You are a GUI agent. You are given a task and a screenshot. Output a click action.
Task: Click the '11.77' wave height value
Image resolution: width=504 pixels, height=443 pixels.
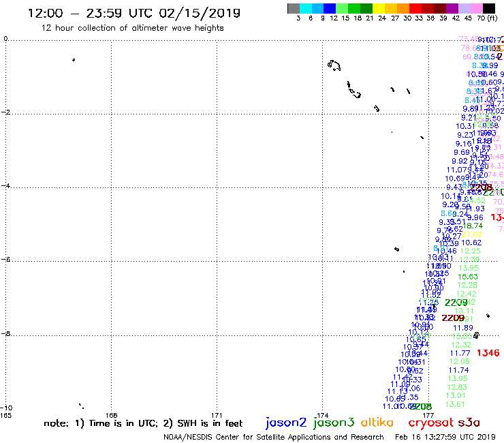(x=460, y=353)
